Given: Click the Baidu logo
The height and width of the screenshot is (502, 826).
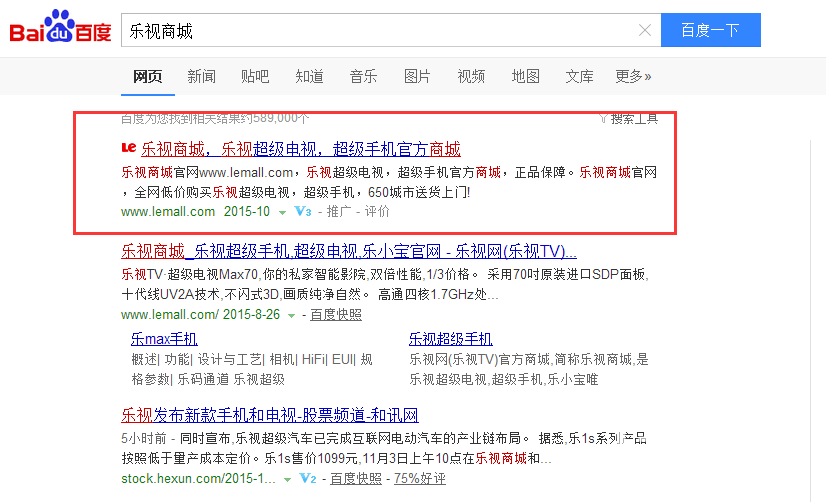Looking at the screenshot, I should (60, 31).
